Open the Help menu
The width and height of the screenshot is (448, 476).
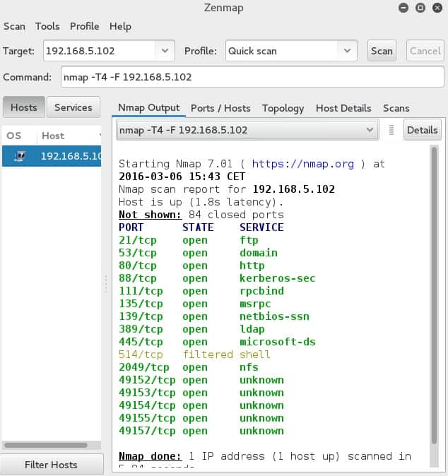pos(120,26)
